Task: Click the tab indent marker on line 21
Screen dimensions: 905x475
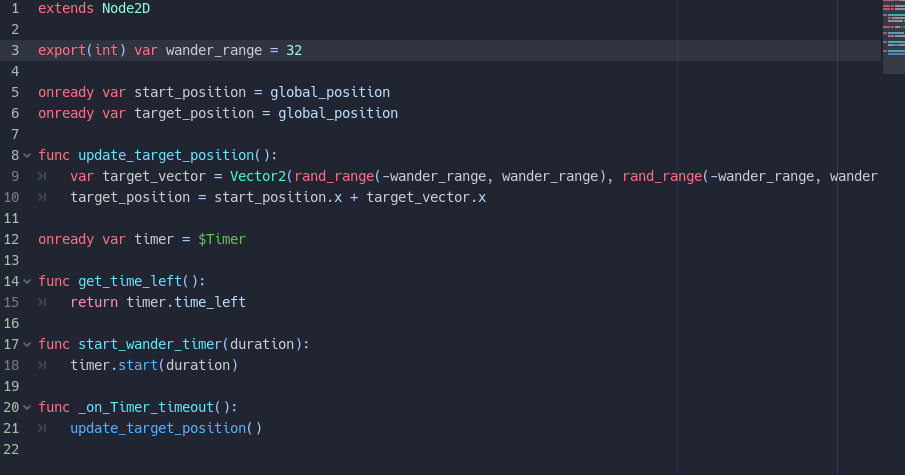Action: [x=42, y=428]
